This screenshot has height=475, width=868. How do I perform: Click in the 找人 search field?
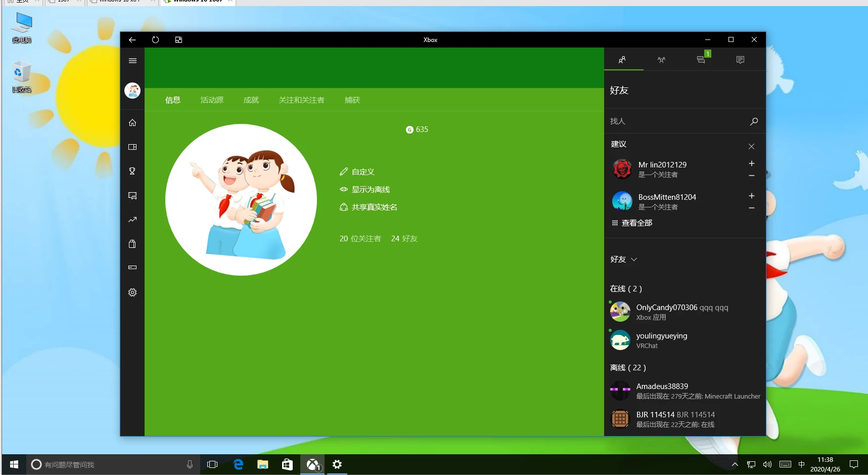click(x=677, y=121)
